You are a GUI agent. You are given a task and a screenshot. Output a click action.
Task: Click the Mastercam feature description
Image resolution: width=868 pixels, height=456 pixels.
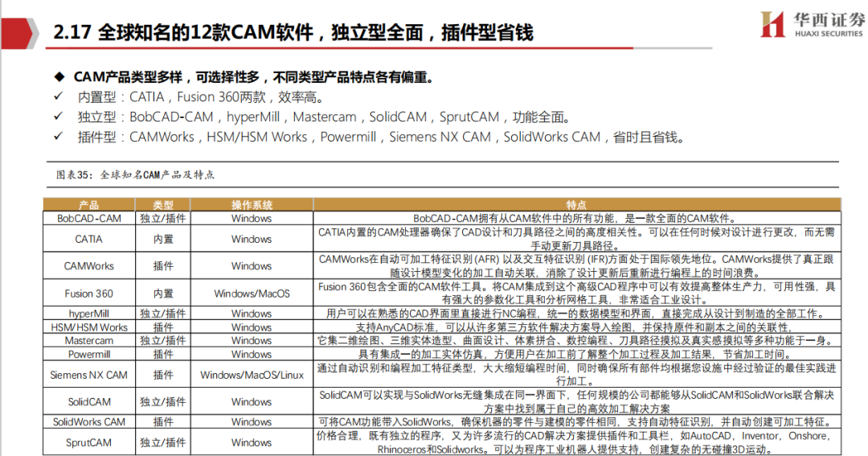577,341
